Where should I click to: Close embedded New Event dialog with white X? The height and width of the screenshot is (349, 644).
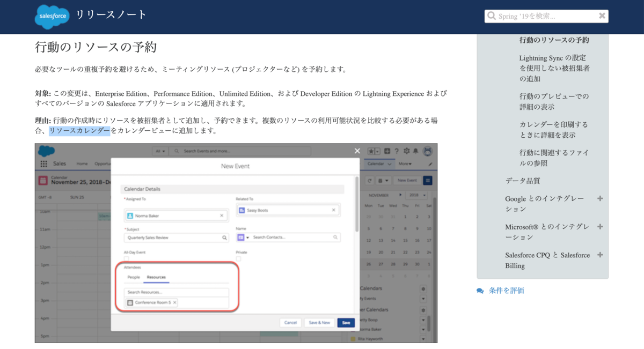[357, 151]
